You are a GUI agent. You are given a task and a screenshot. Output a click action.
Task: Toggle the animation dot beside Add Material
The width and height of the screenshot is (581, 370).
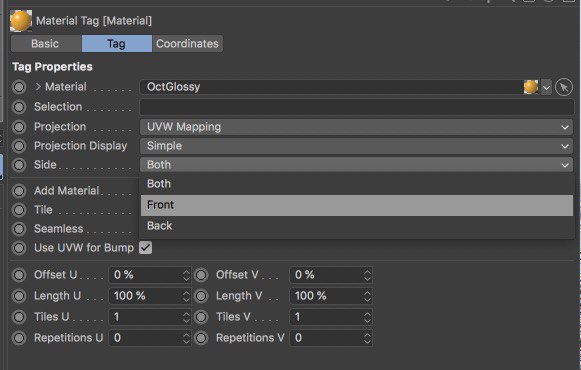point(19,191)
